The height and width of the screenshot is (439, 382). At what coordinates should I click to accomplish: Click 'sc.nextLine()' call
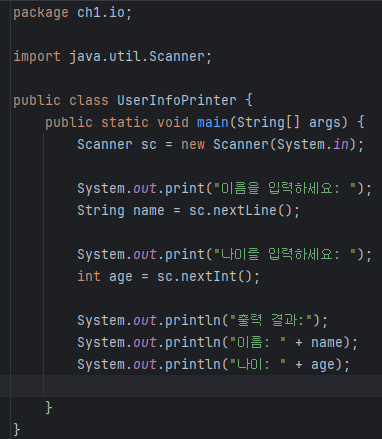tap(241, 210)
